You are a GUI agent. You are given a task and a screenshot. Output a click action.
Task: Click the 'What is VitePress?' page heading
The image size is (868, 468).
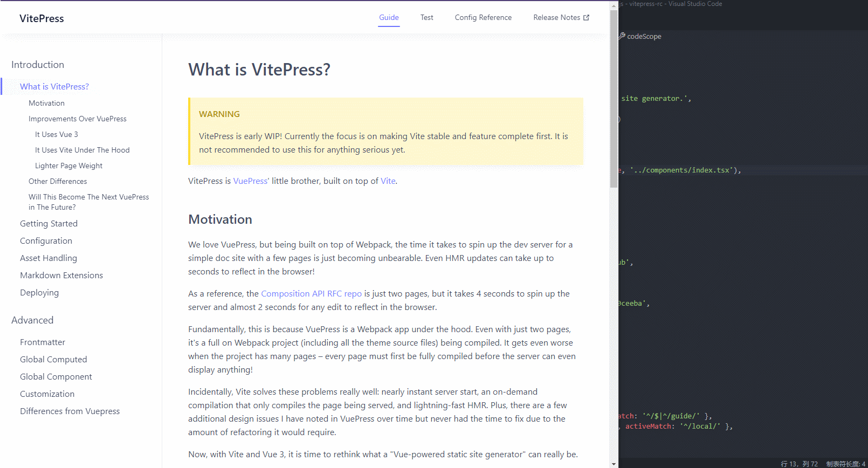259,70
